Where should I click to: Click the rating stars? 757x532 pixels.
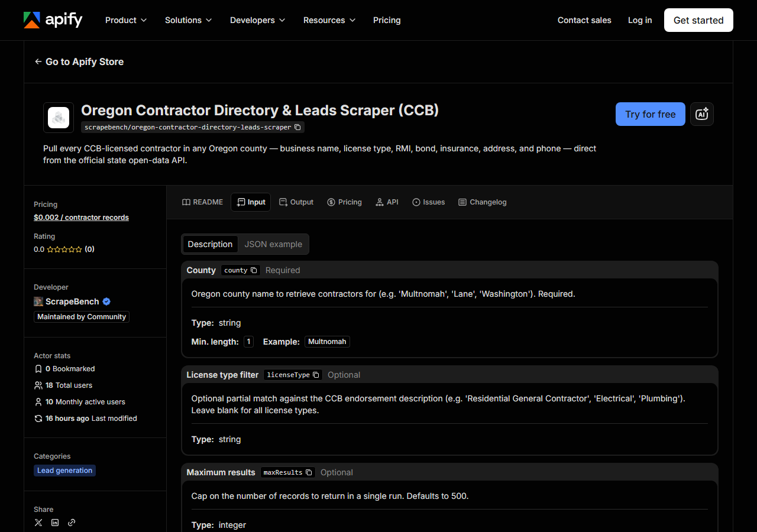click(x=64, y=249)
